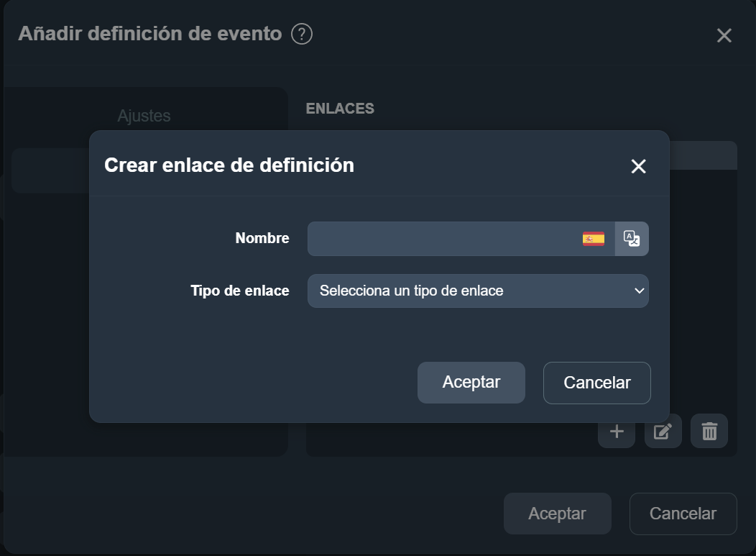Image resolution: width=756 pixels, height=556 pixels.
Task: Switch to the Ajustes tab
Action: (x=143, y=115)
